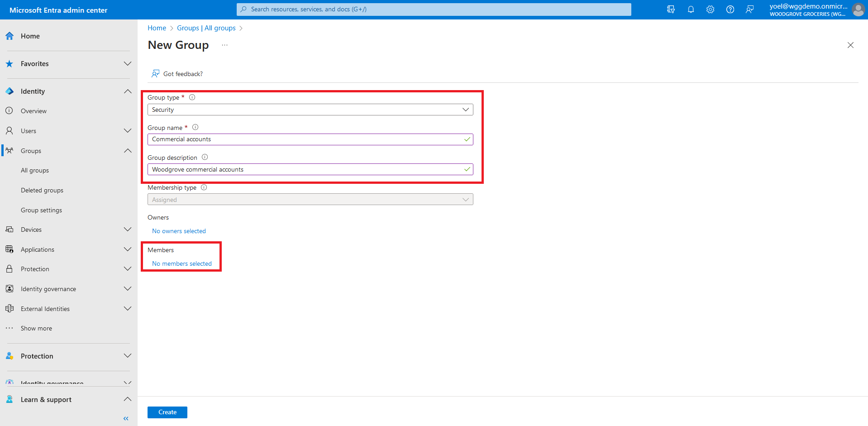Open the notifications bell icon
The width and height of the screenshot is (868, 426).
691,10
